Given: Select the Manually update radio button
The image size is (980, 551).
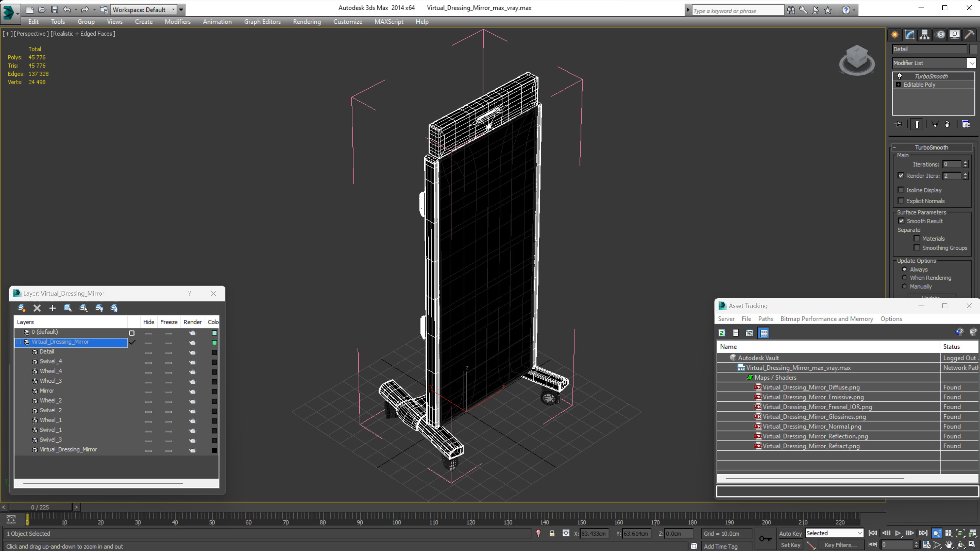Looking at the screenshot, I should tap(904, 286).
